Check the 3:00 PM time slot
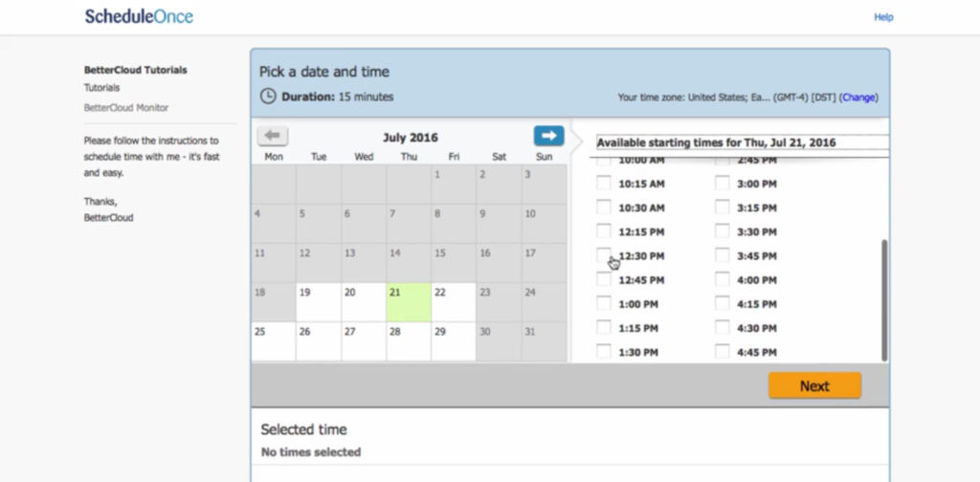Viewport: 980px width, 482px height. pos(722,183)
